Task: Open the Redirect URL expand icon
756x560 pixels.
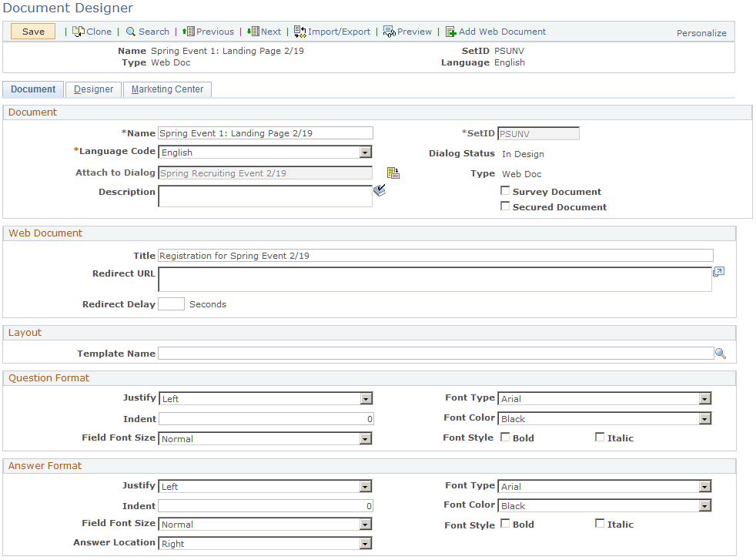Action: point(718,272)
